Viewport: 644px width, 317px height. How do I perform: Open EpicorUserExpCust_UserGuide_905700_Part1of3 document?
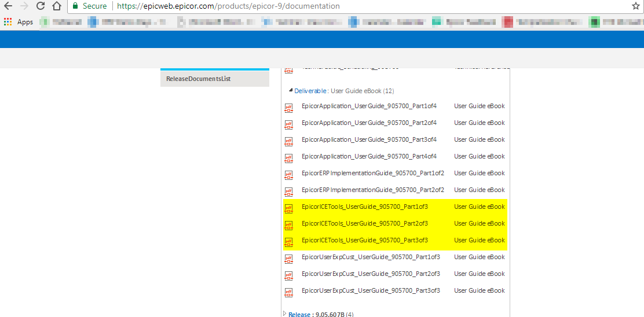[x=371, y=257]
